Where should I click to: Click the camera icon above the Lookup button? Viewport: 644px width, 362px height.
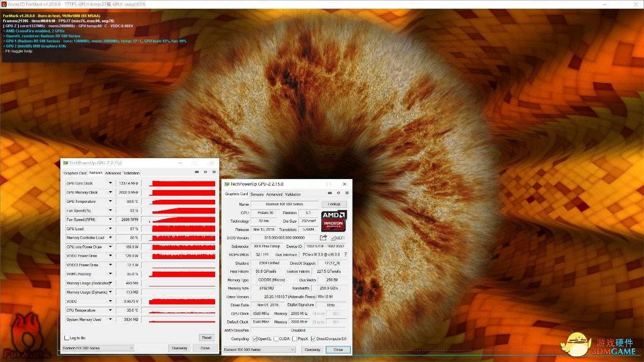[330, 193]
